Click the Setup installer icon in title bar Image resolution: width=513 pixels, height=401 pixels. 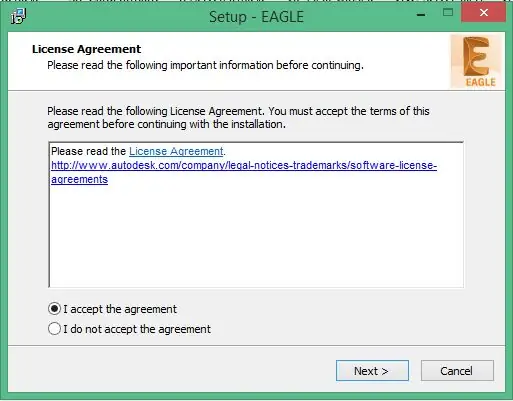coord(19,16)
